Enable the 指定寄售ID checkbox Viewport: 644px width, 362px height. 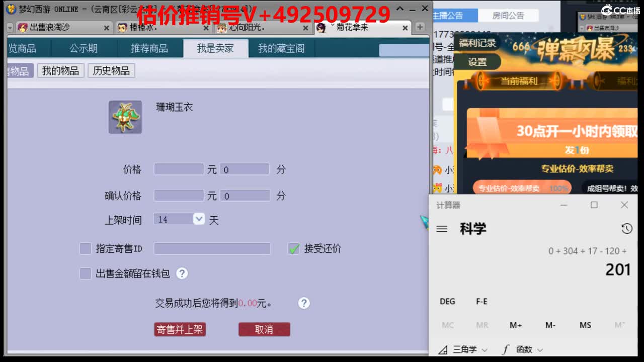86,248
